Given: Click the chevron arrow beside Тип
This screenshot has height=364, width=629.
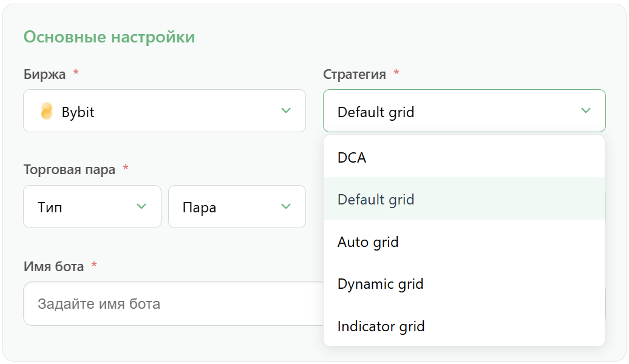Looking at the screenshot, I should point(141,206).
